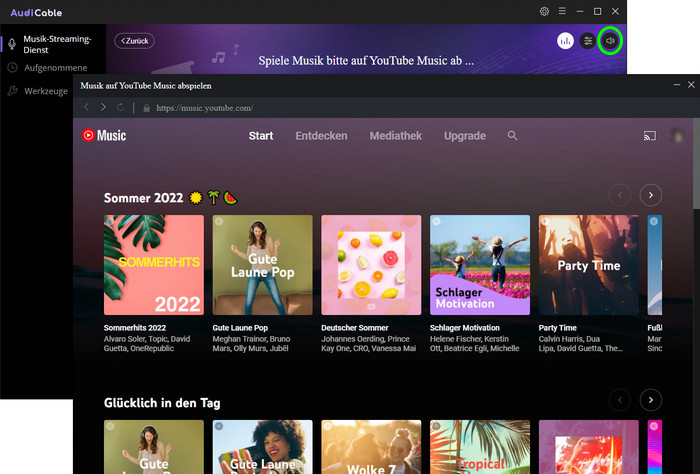700x474 pixels.
Task: Open Werkzeuge in the sidebar
Action: coord(46,91)
